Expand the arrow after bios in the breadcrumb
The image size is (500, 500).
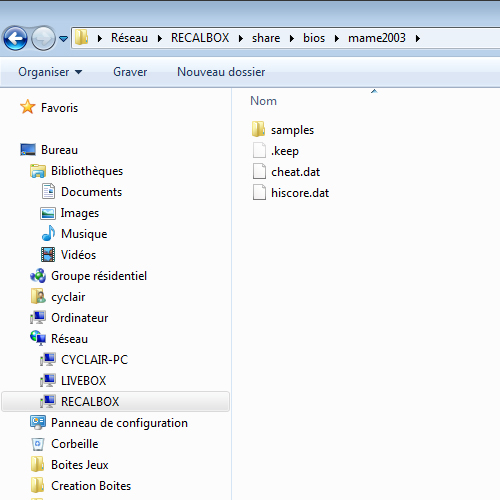337,39
